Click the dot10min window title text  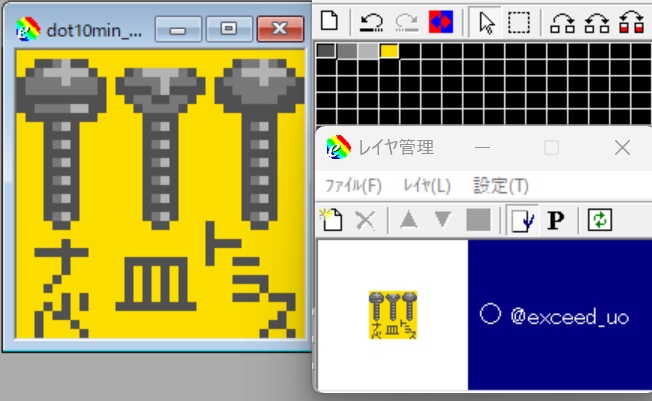click(94, 30)
